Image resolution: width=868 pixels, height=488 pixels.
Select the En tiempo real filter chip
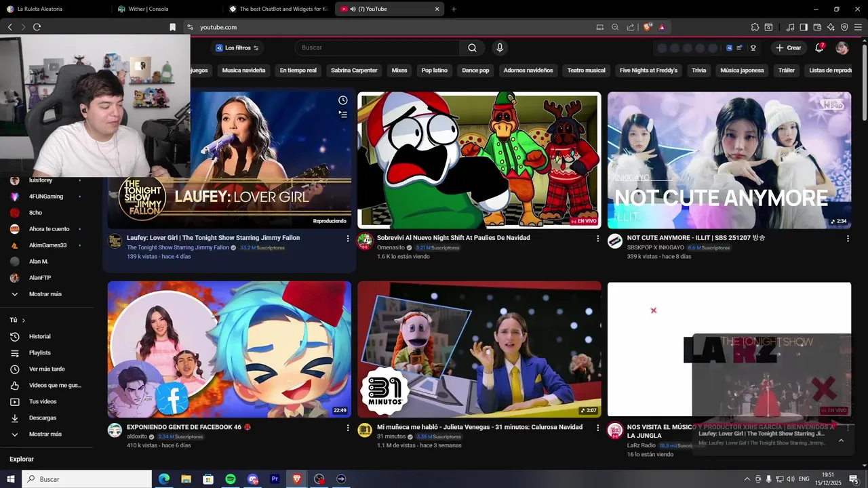[x=298, y=70]
